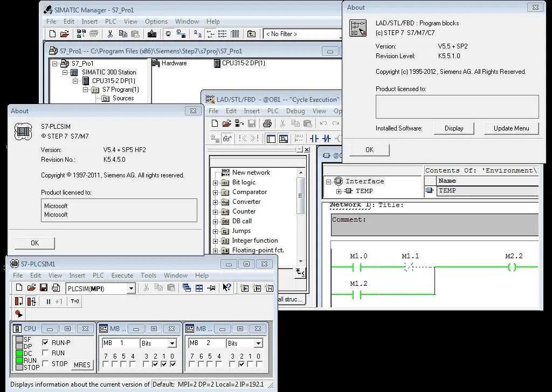Click Monitor glasses icon in LAD/STL/FBD
The height and width of the screenshot is (392, 552).
coord(227,139)
